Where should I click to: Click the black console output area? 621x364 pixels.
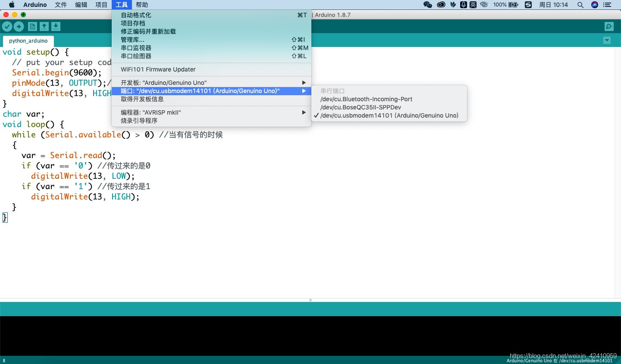point(310,336)
